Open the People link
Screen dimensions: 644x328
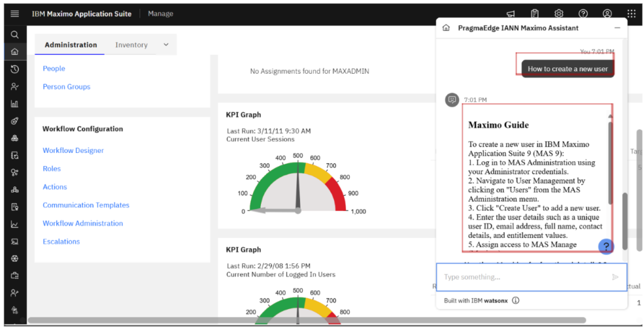[54, 68]
